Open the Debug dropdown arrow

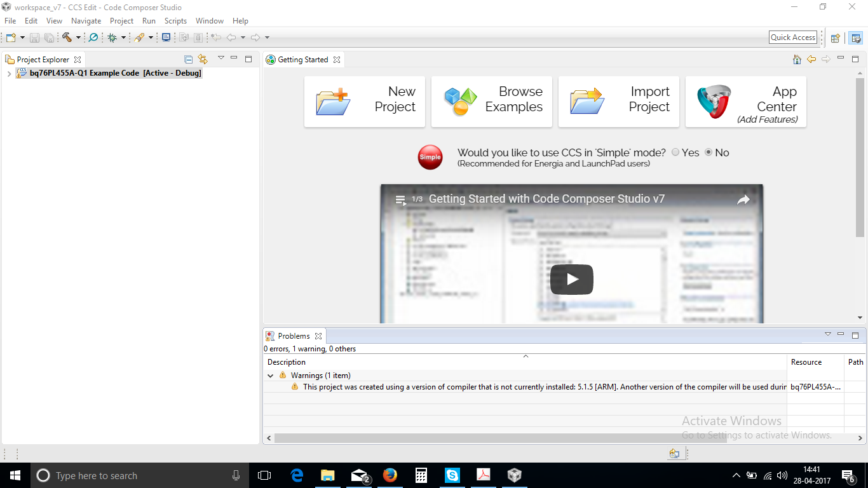point(123,37)
